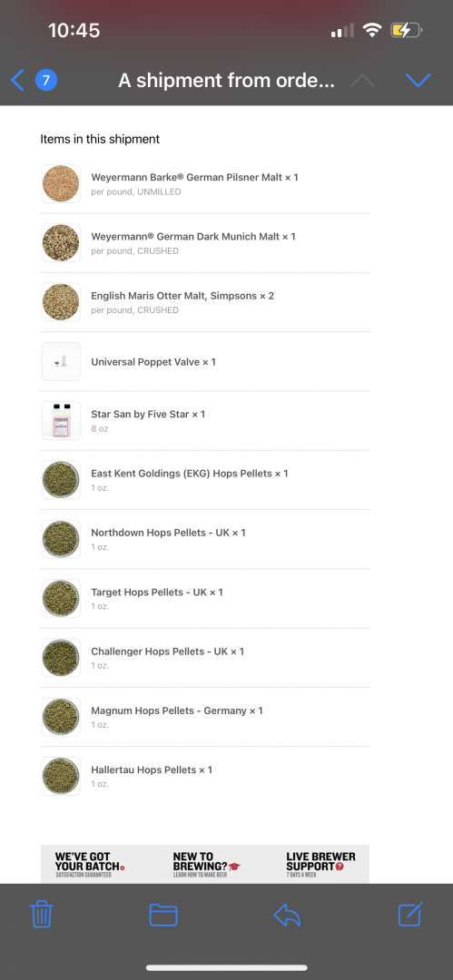Viewport: 453px width, 980px height.
Task: Open the unread count badge showing 7
Action: click(x=46, y=80)
